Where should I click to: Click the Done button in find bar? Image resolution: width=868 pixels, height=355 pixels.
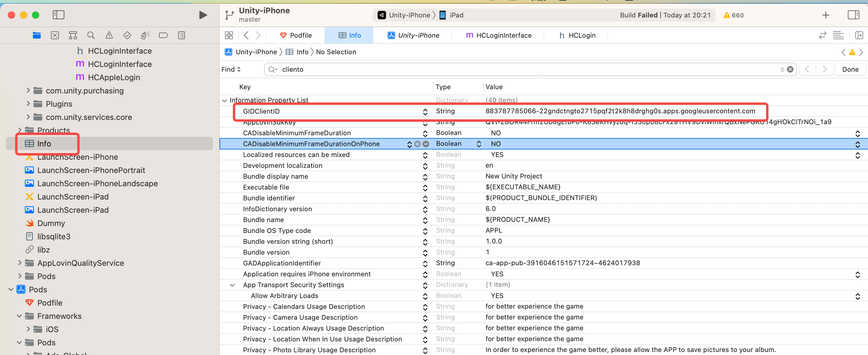coord(850,69)
